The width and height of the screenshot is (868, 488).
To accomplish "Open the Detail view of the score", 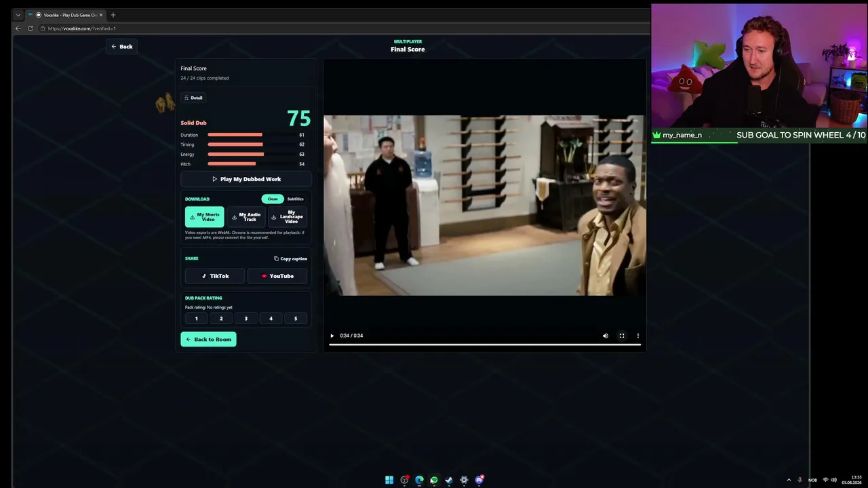I will (193, 98).
